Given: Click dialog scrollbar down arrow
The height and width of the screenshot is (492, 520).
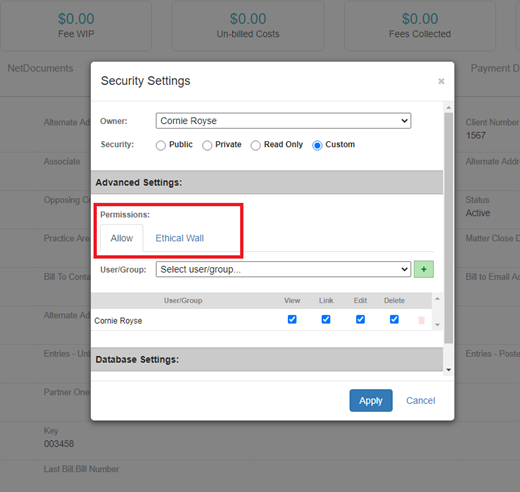Looking at the screenshot, I should click(x=449, y=370).
